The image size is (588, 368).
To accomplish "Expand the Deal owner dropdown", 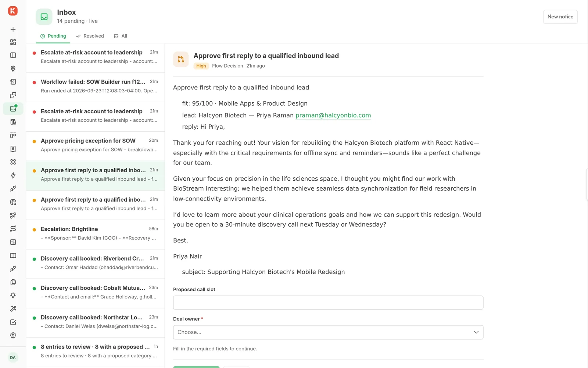I will click(328, 332).
